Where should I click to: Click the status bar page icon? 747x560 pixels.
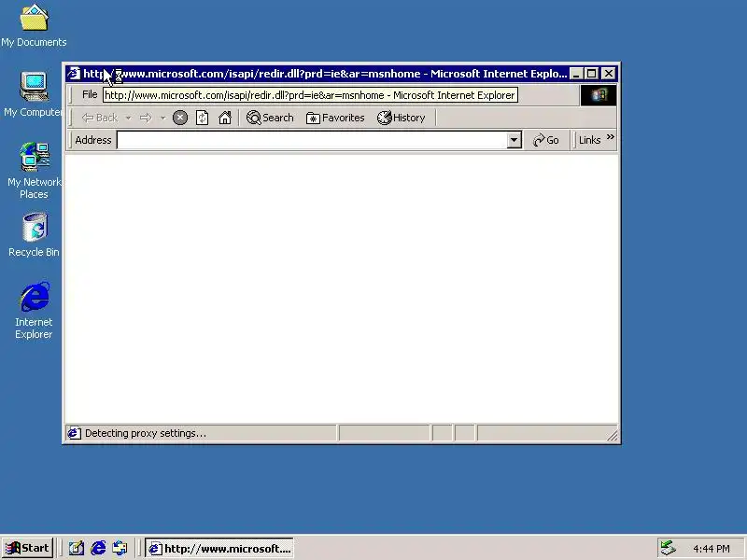(74, 433)
